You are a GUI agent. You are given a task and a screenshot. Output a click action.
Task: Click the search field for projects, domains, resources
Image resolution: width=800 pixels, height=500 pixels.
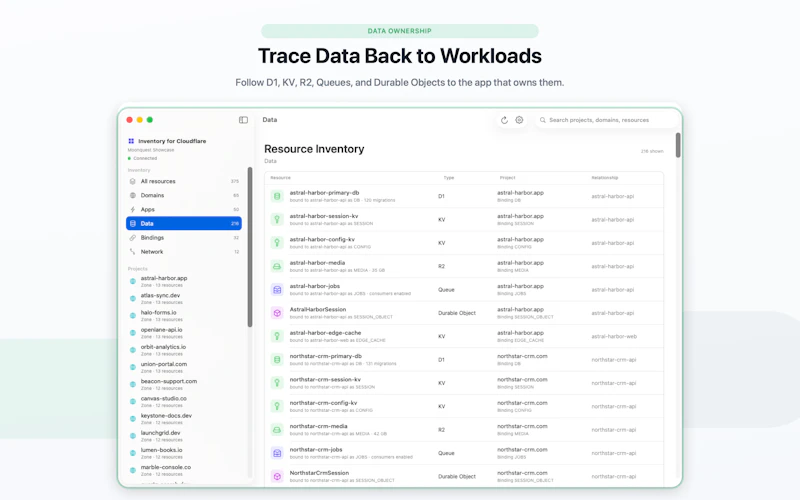606,120
